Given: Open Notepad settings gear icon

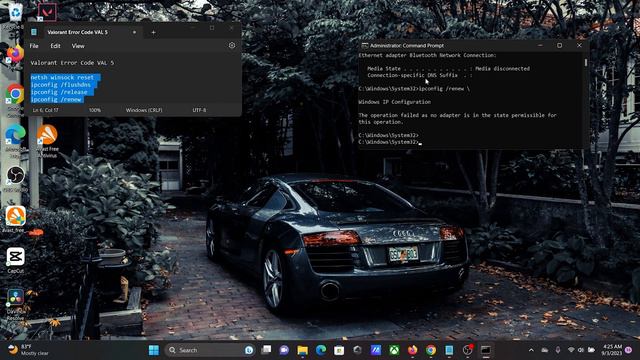Looking at the screenshot, I should 232,46.
